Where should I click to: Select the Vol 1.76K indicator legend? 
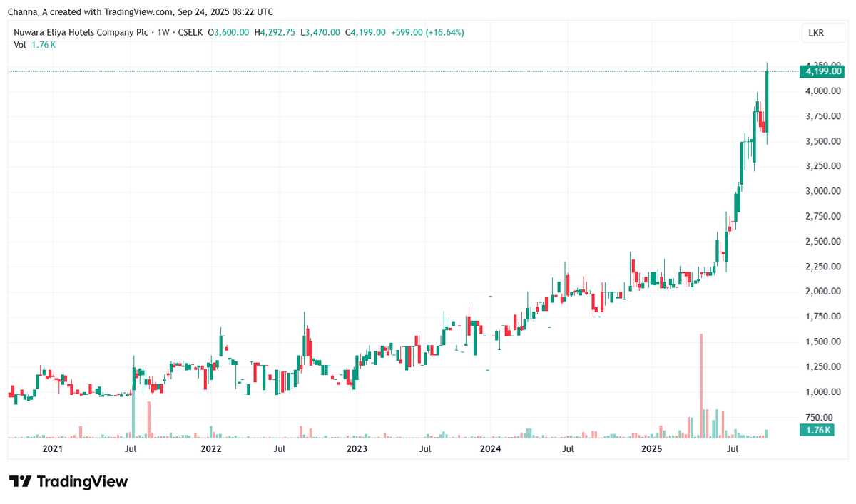coord(34,45)
